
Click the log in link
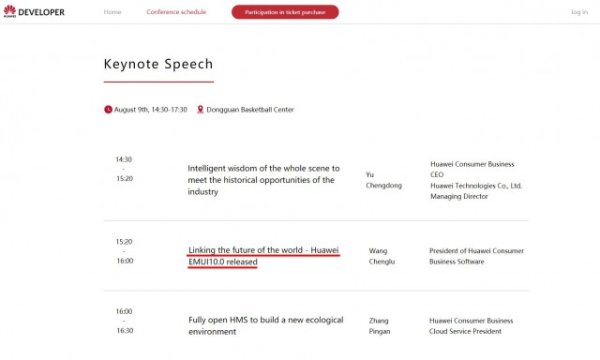(579, 12)
